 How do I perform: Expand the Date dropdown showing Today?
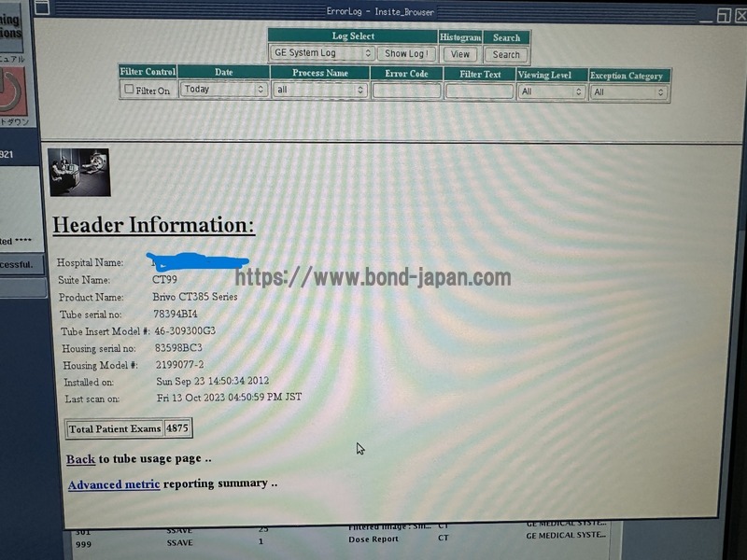[223, 89]
